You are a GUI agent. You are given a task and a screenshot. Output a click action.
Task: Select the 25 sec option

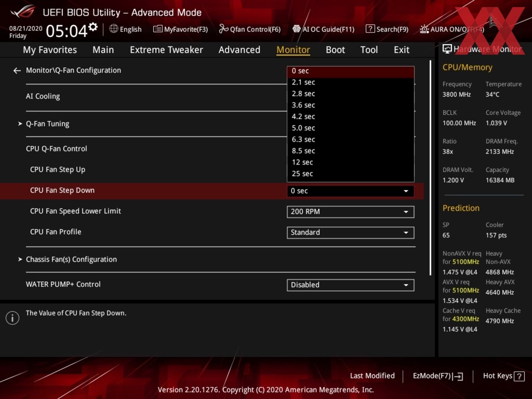[350, 174]
